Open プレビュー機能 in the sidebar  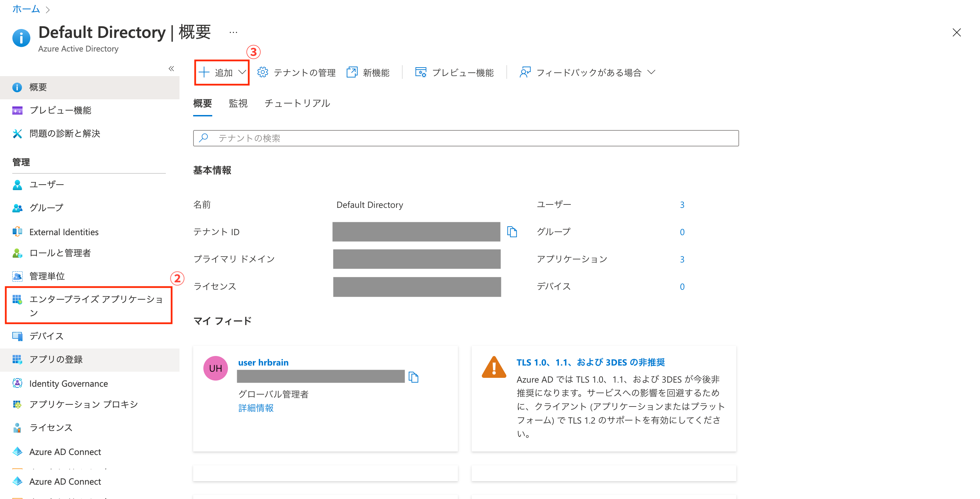coord(90,110)
